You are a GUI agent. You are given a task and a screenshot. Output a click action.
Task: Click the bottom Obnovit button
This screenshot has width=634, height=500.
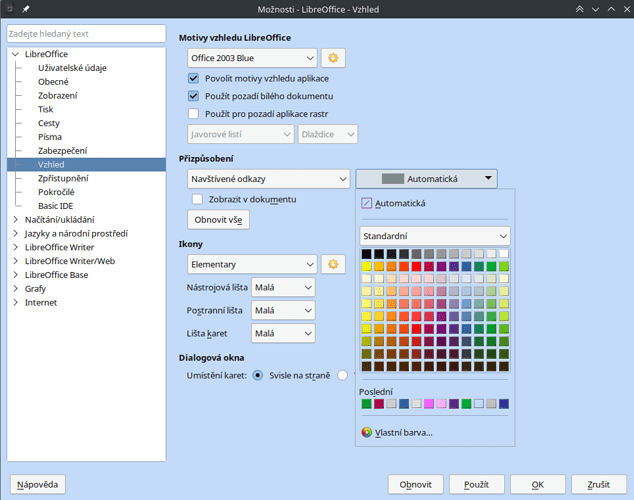click(x=416, y=484)
